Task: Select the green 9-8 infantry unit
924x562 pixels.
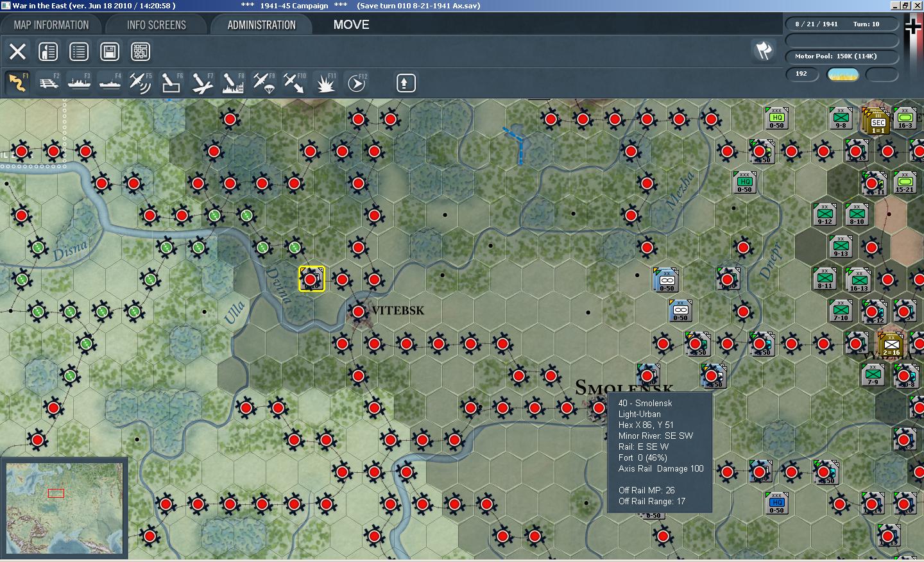Action: pyautogui.click(x=841, y=118)
